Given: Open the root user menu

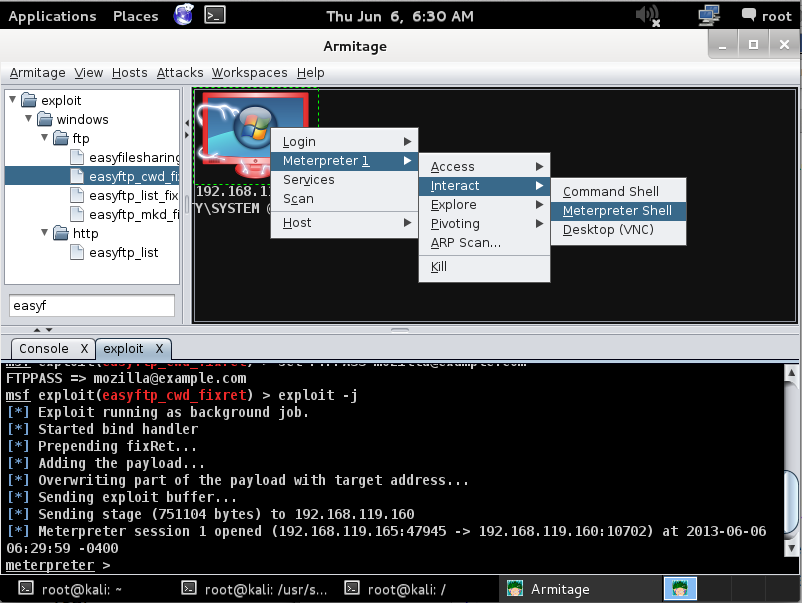Looking at the screenshot, I should click(767, 16).
